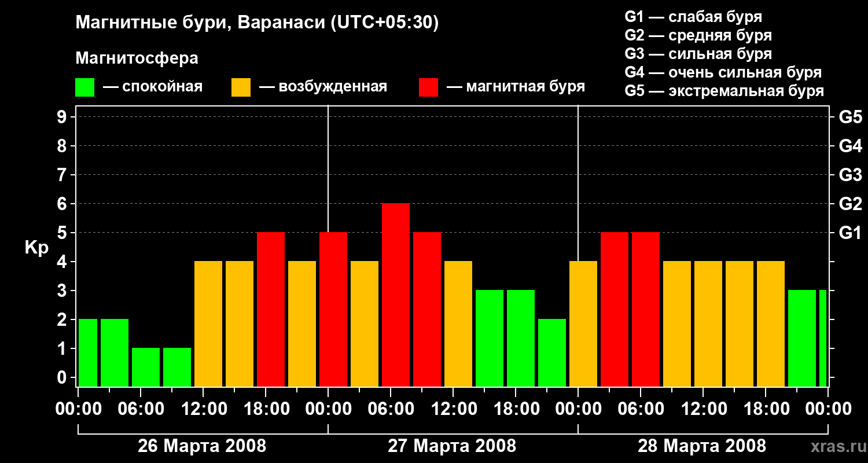868x463 pixels.
Task: Click the 'G5 — экстремальная буря' description
Action: 724,91
